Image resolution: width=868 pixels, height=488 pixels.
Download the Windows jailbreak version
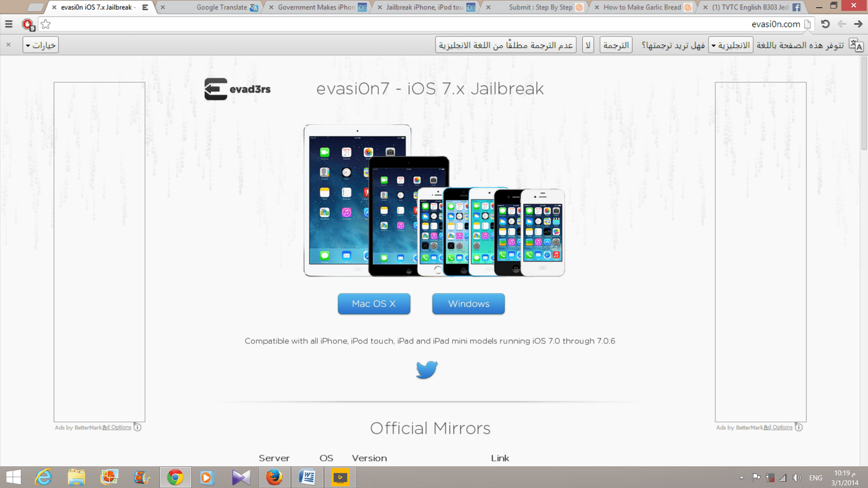(468, 304)
